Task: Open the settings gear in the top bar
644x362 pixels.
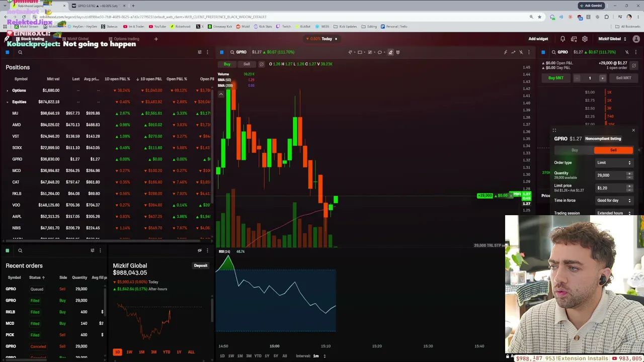Action: click(585, 39)
